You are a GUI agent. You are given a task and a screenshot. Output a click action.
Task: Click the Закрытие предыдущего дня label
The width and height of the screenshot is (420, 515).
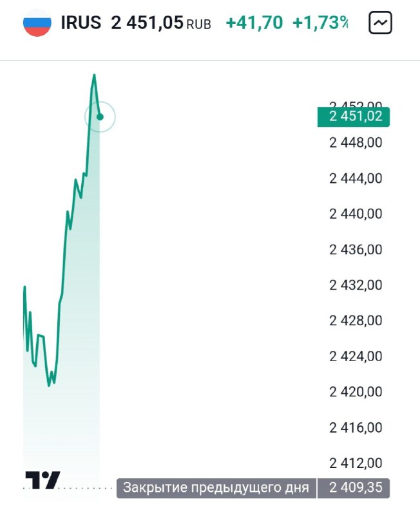point(216,488)
